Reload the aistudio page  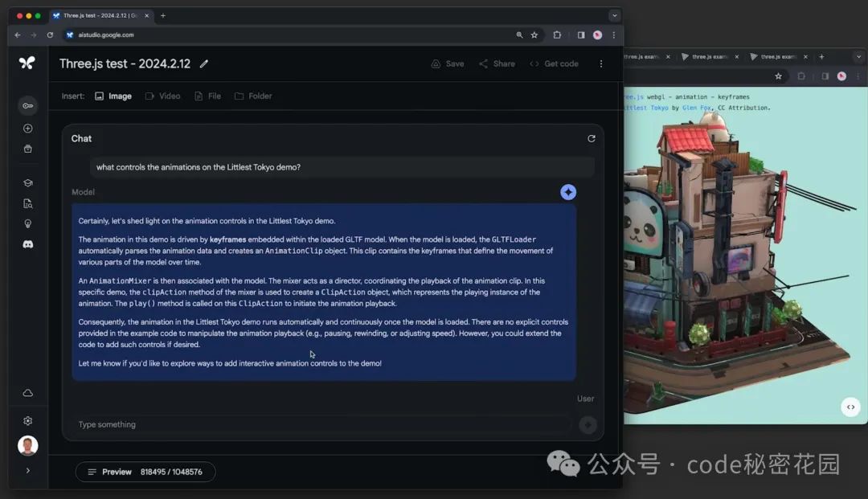(50, 35)
